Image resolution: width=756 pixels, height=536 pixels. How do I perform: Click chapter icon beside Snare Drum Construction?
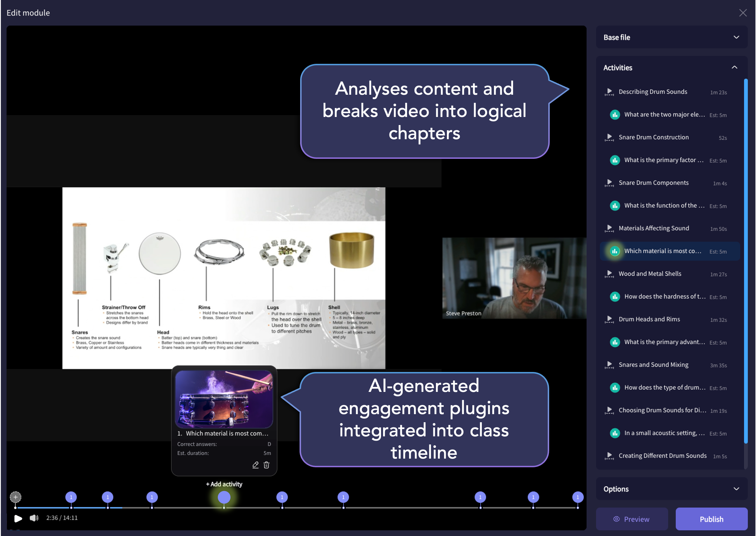tap(609, 137)
